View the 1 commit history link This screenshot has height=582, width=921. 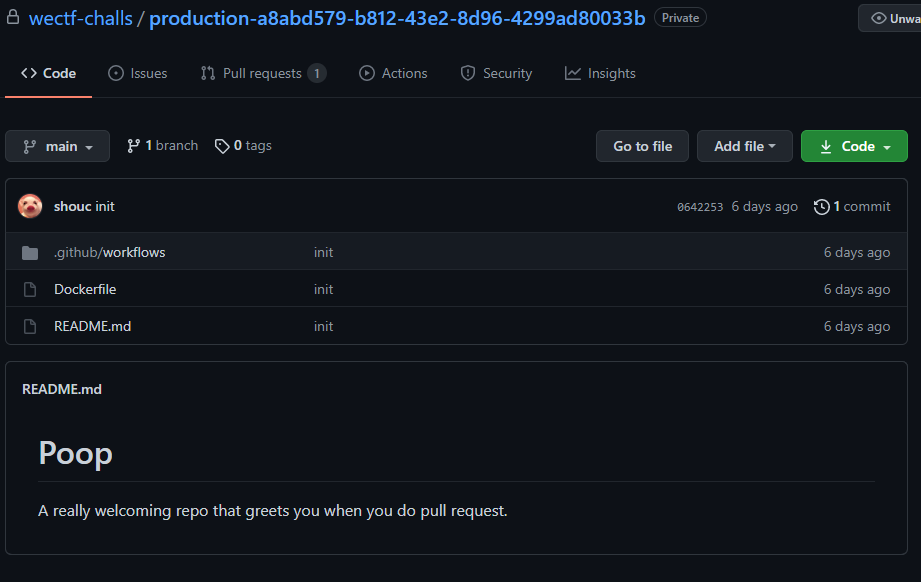tap(852, 206)
